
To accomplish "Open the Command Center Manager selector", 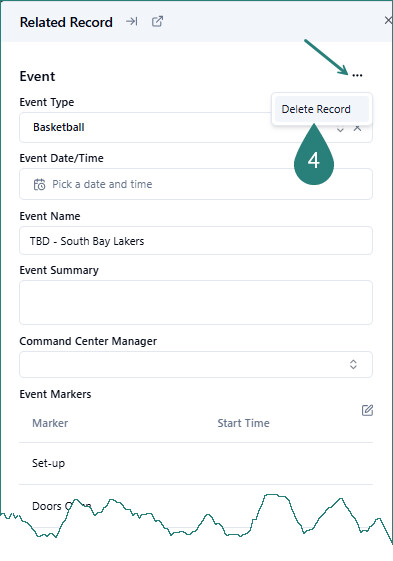I will tap(196, 364).
